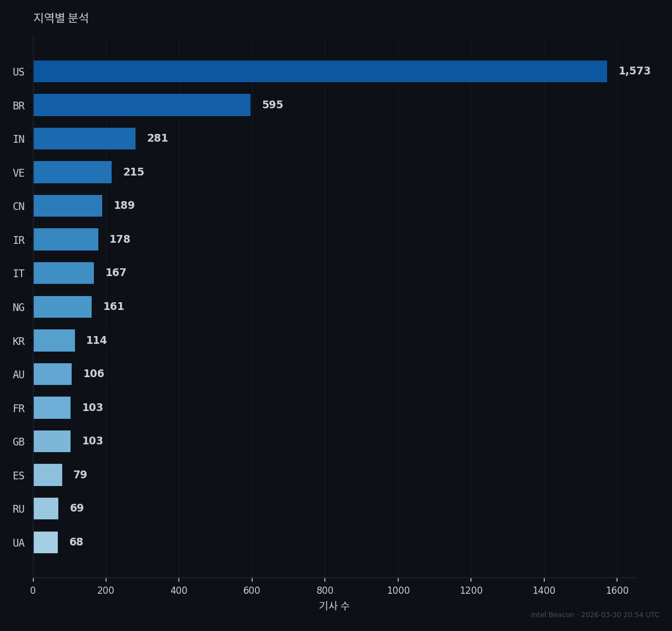Click the x-axis label 기사 수

(334, 606)
